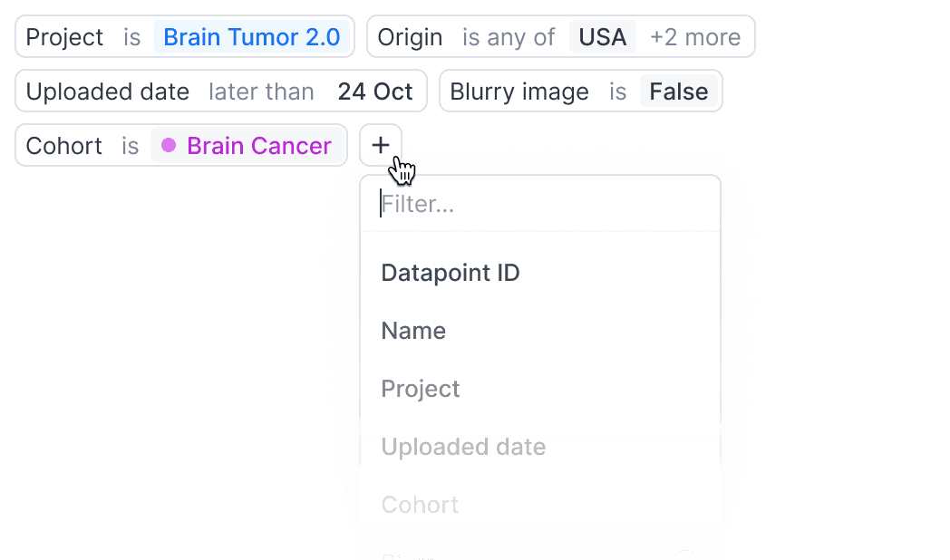Click the Origin filter label
The image size is (950, 560).
tap(410, 37)
